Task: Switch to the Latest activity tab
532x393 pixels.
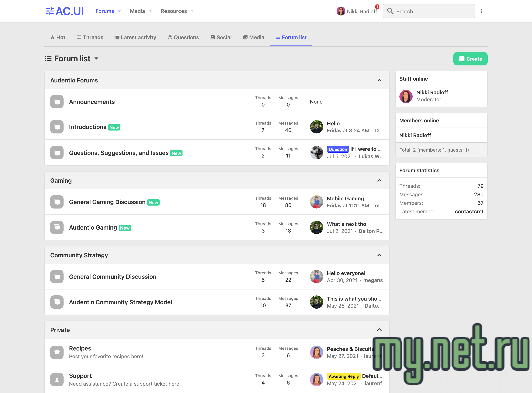Action: tap(135, 37)
